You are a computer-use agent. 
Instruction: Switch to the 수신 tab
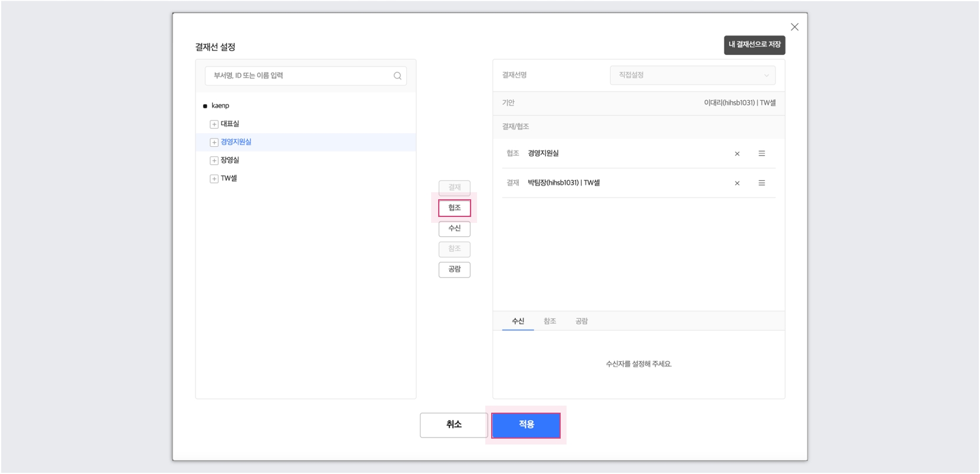click(x=518, y=321)
